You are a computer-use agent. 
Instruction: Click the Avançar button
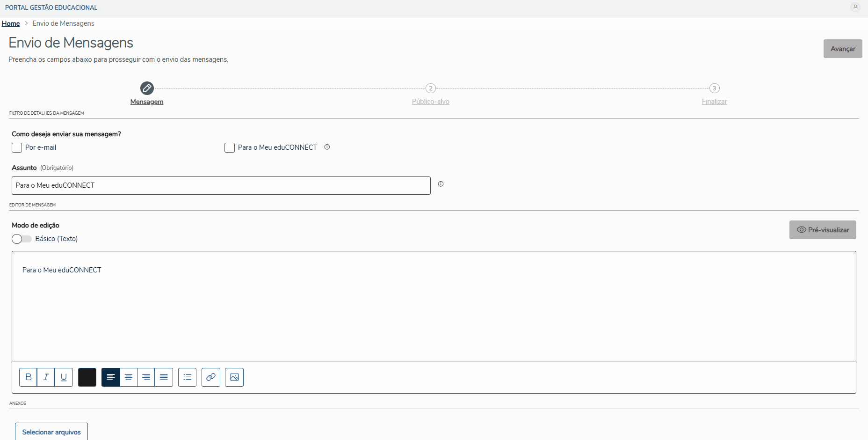click(843, 49)
